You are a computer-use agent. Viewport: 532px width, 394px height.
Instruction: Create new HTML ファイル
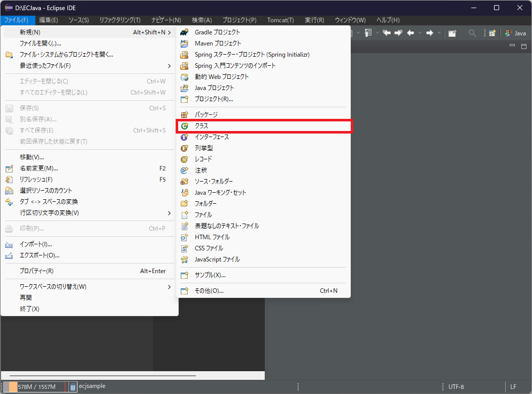click(263, 237)
